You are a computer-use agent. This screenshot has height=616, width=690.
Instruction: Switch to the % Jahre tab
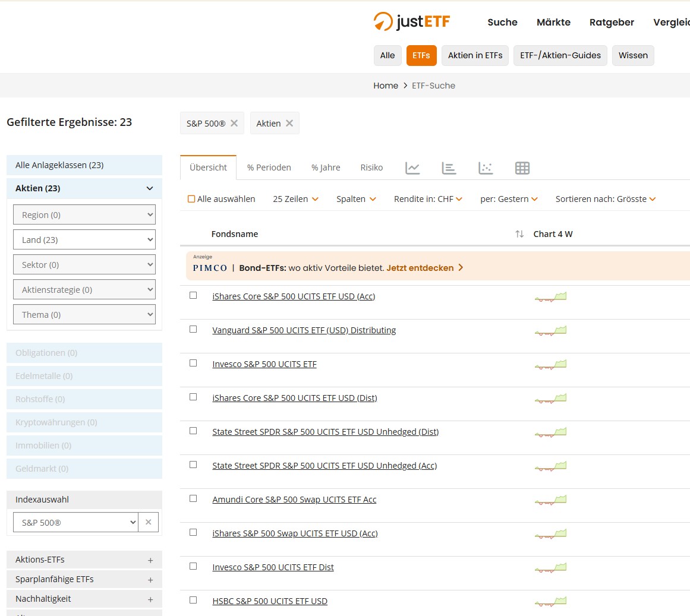tap(326, 168)
